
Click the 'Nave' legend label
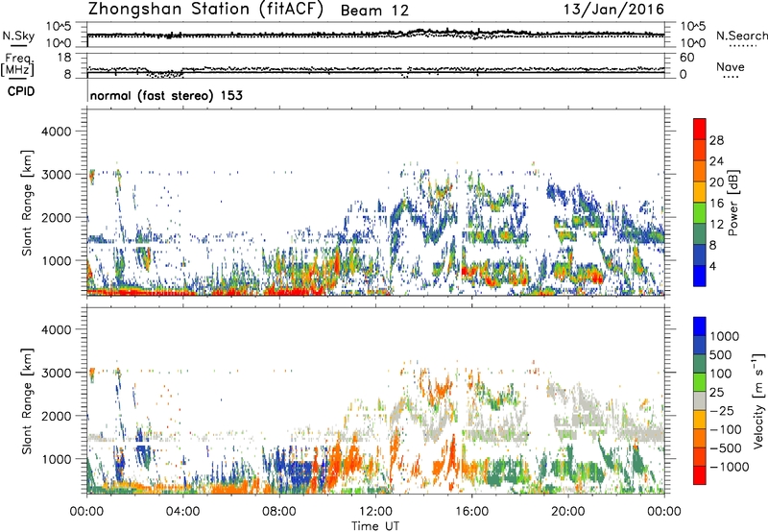pos(731,66)
